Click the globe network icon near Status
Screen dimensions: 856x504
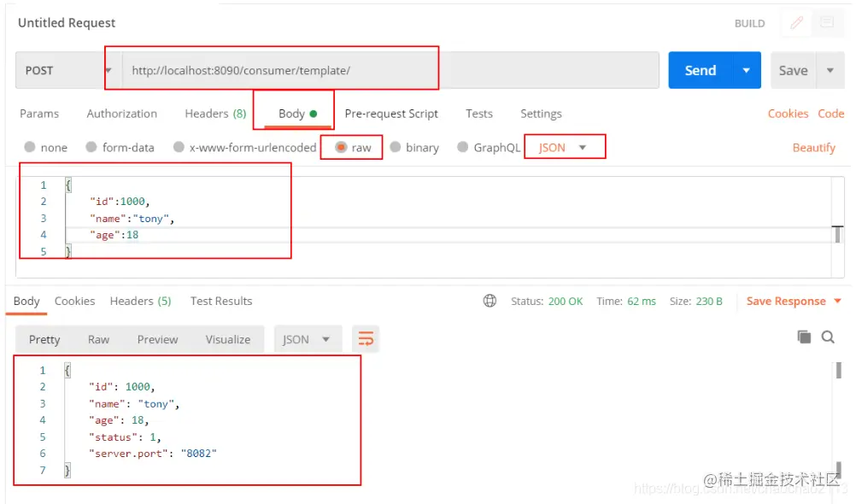(x=490, y=301)
